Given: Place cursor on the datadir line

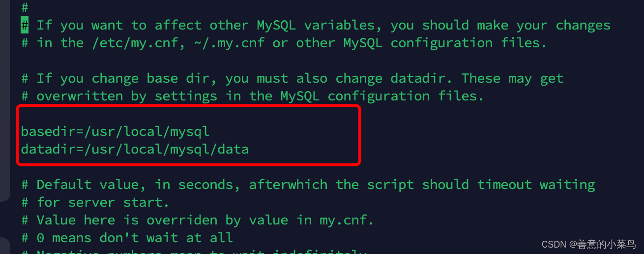Looking at the screenshot, I should pyautogui.click(x=135, y=149).
